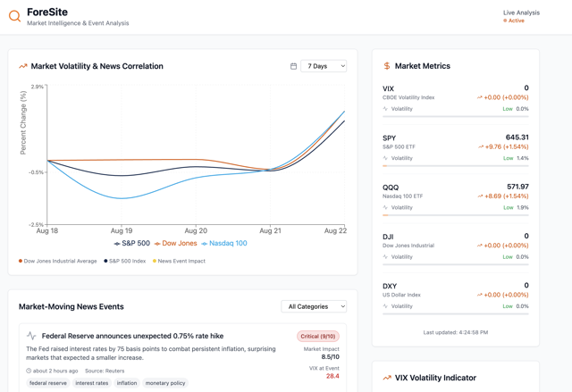Image resolution: width=572 pixels, height=392 pixels.
Task: Click the SPY change trend arrow icon
Action: [481, 147]
